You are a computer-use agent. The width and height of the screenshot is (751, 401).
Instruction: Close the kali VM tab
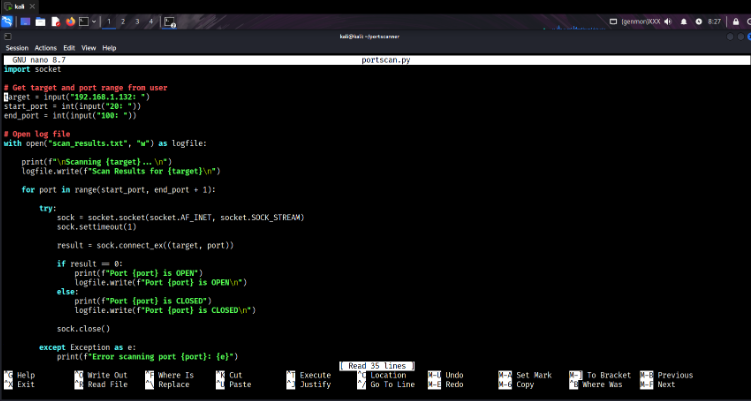coord(32,7)
